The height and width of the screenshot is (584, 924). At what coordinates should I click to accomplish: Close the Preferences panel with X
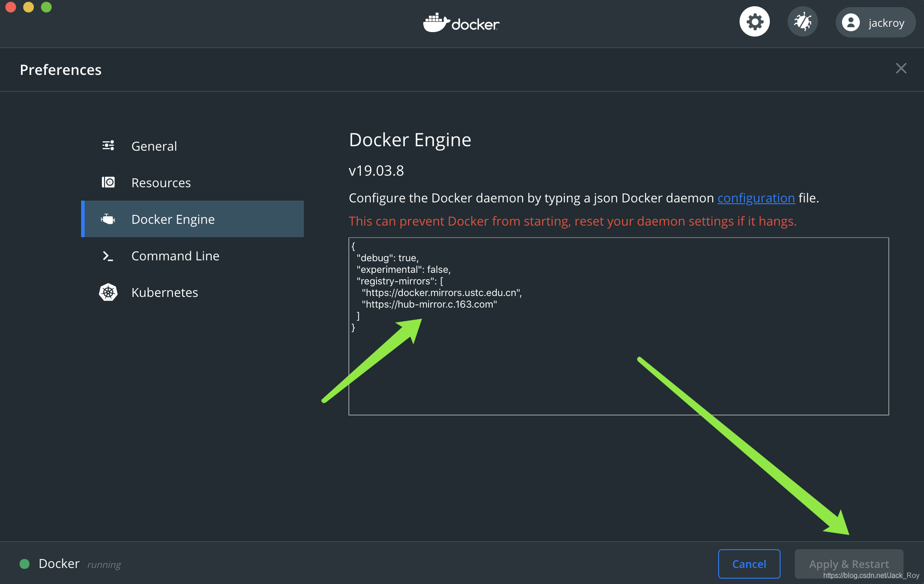pyautogui.click(x=901, y=68)
